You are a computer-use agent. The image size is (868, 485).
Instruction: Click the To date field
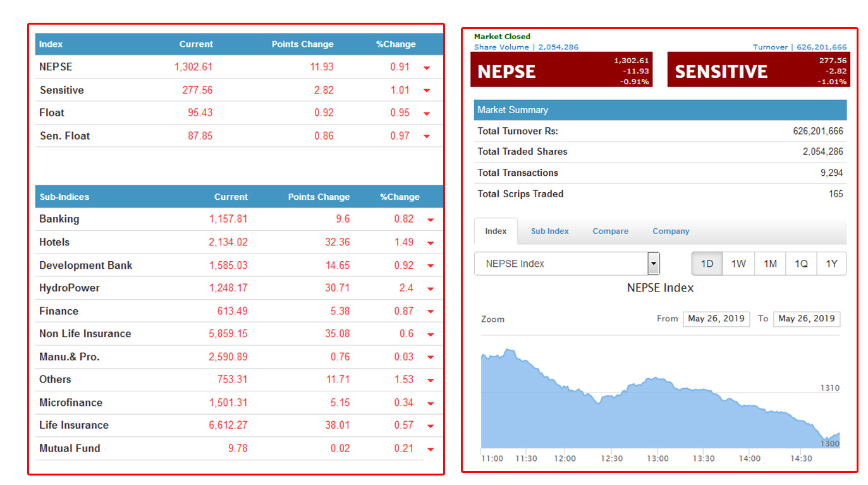click(807, 319)
